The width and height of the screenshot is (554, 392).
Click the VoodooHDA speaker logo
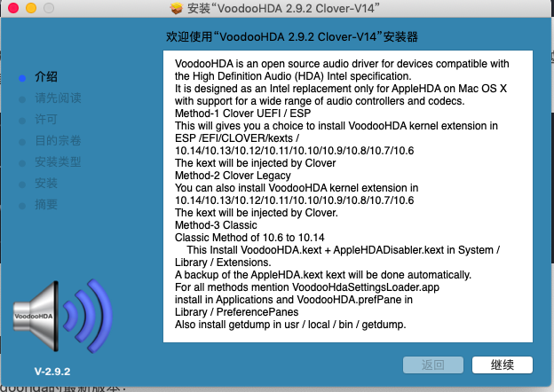coord(62,316)
